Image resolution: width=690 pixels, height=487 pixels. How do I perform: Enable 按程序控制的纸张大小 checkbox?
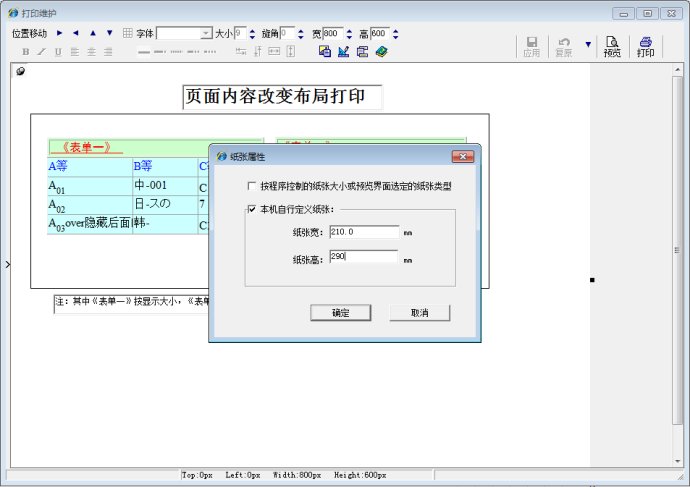(x=251, y=186)
